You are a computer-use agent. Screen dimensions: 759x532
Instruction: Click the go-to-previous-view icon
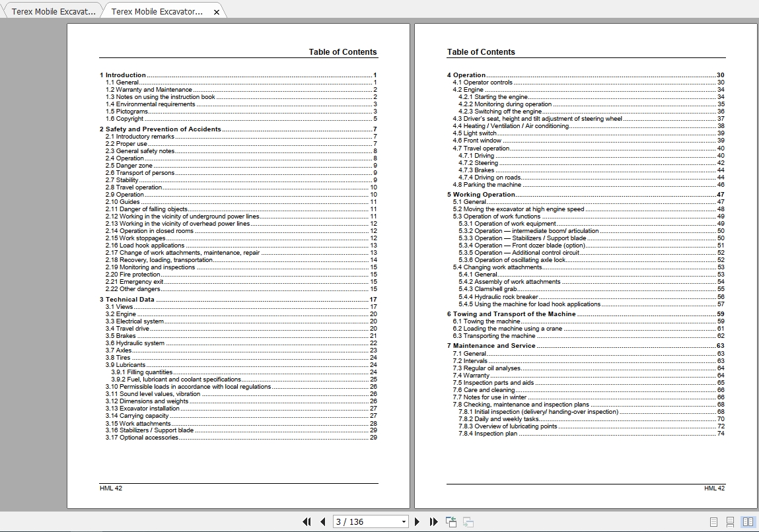pos(451,522)
